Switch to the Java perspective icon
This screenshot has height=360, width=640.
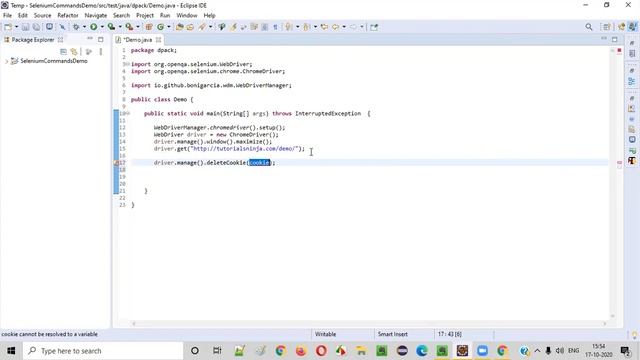[632, 27]
